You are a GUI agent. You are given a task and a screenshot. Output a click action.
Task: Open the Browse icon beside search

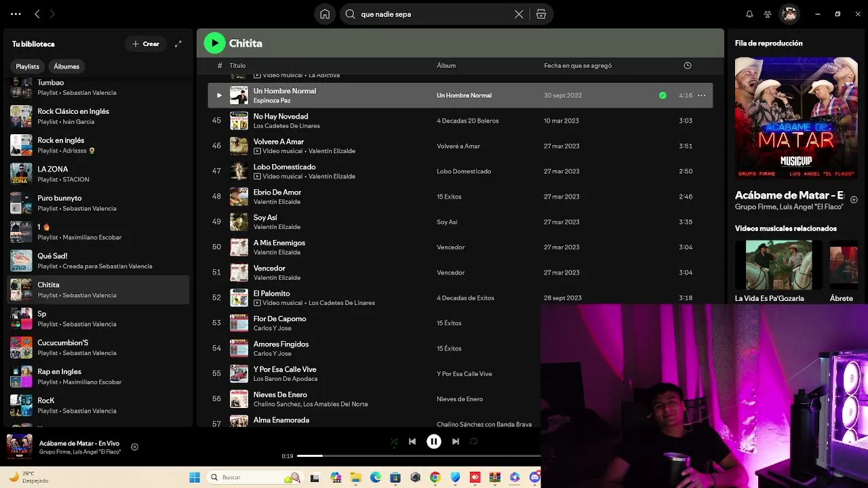[x=540, y=14]
